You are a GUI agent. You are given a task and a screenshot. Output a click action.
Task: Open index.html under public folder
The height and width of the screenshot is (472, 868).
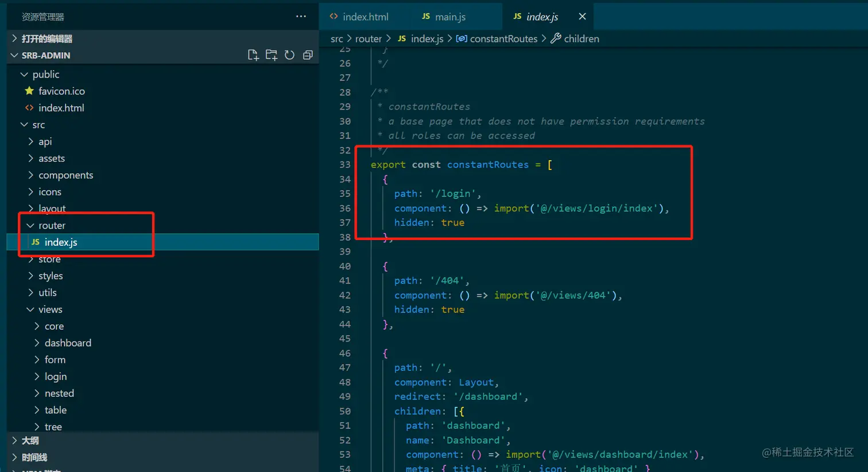tap(162, 107)
